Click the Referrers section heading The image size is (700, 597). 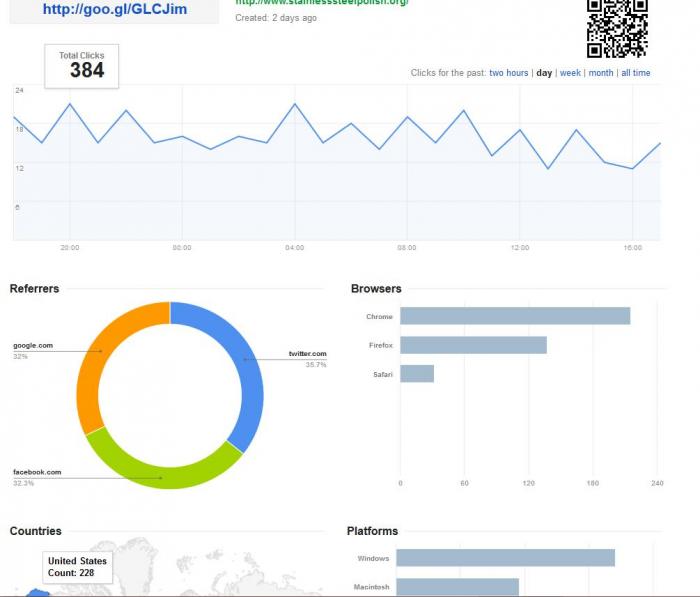(34, 289)
